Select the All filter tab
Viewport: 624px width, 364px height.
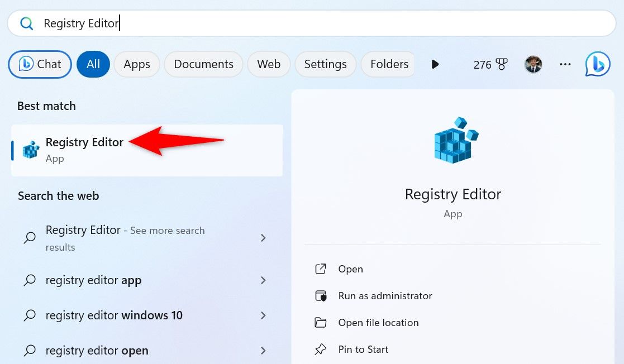(93, 64)
